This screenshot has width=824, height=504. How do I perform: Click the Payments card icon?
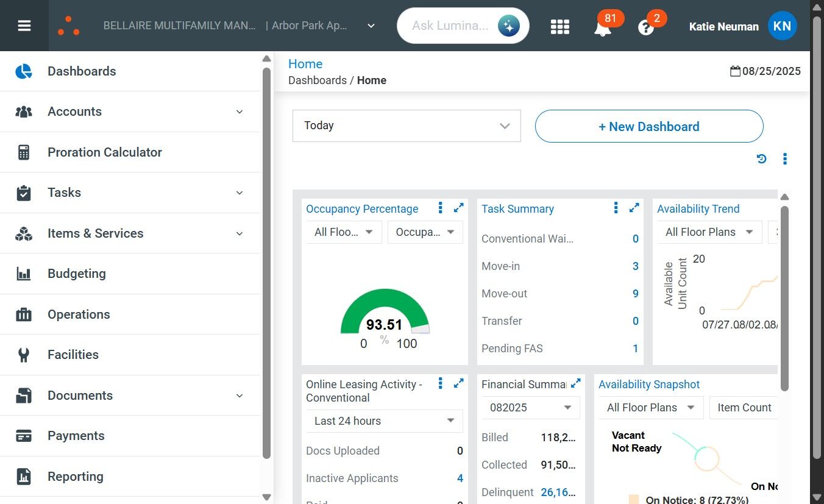pyautogui.click(x=24, y=436)
